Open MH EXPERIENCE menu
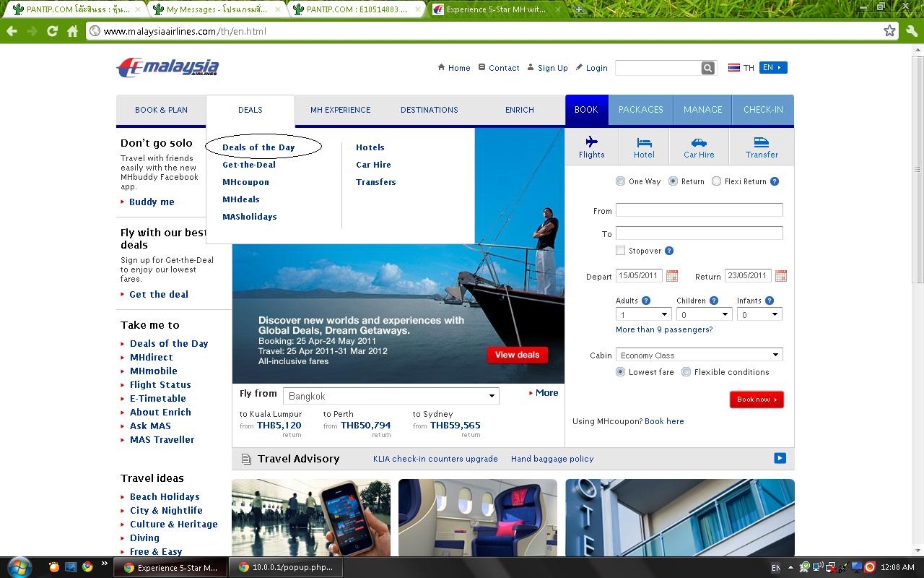The height and width of the screenshot is (578, 924). point(340,110)
